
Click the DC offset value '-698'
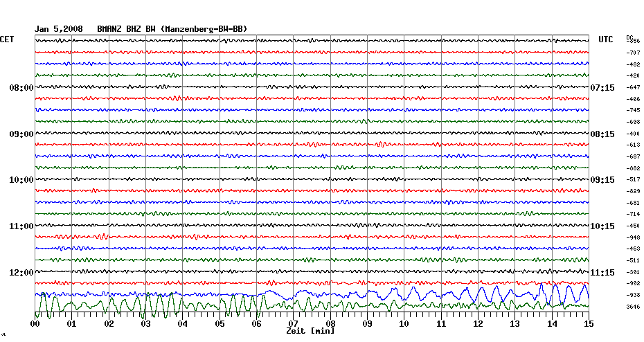(x=634, y=122)
